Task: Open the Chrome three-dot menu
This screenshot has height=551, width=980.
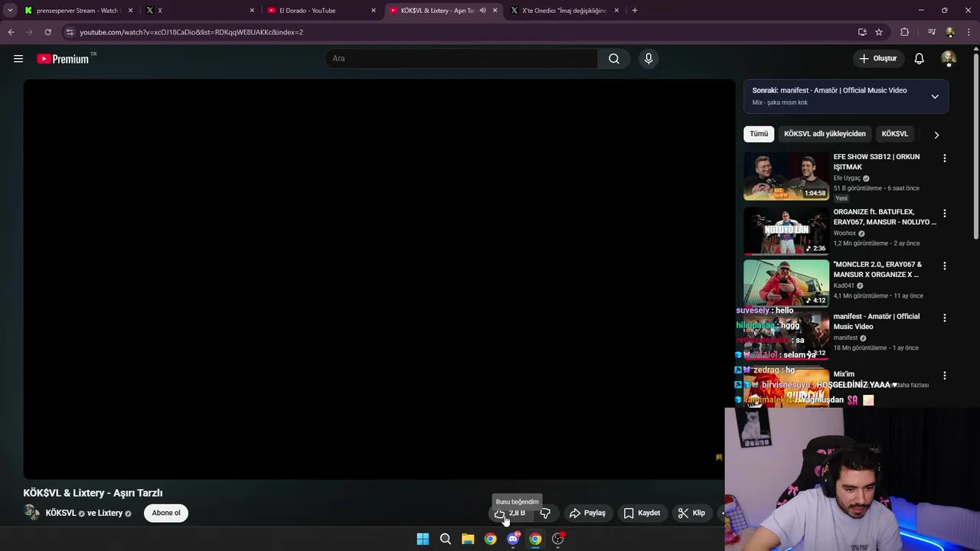Action: pos(969,32)
